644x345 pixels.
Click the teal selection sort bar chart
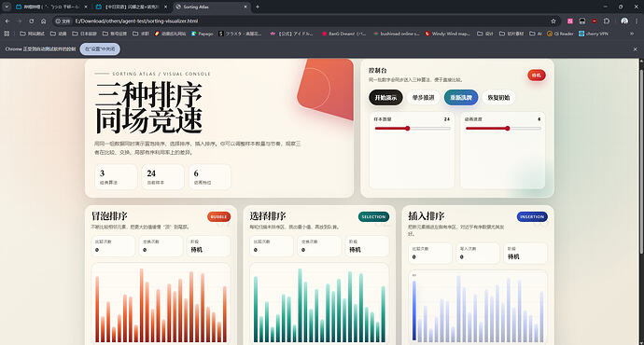pyautogui.click(x=319, y=304)
